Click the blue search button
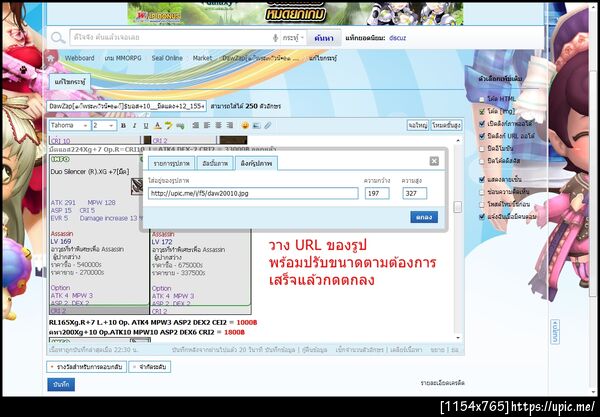 324,38
